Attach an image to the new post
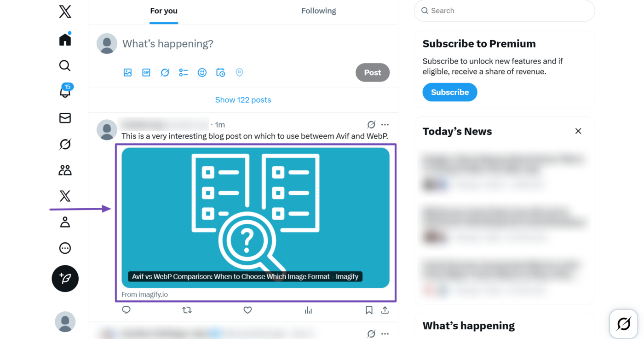The width and height of the screenshot is (644, 339). point(127,72)
